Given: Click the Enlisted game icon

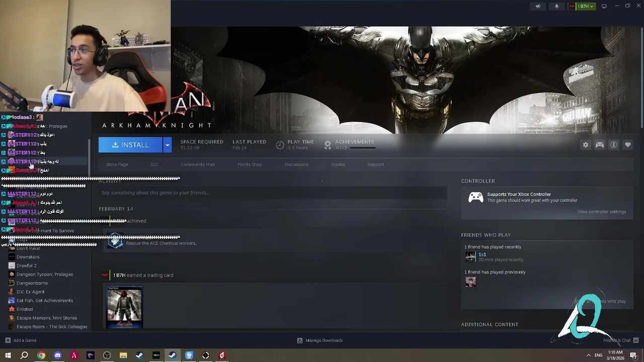Looking at the screenshot, I should (12, 309).
